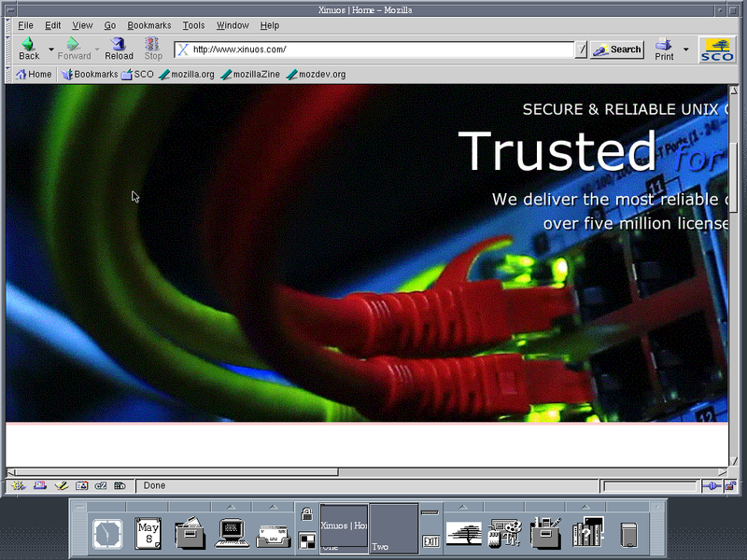Open the URL bar history dropdown
Image resolution: width=747 pixels, height=560 pixels.
(581, 49)
